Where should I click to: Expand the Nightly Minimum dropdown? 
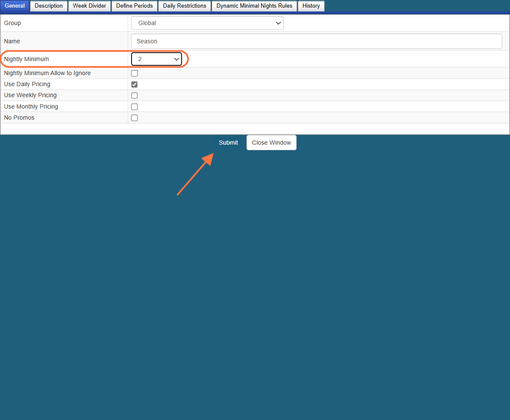pos(157,59)
